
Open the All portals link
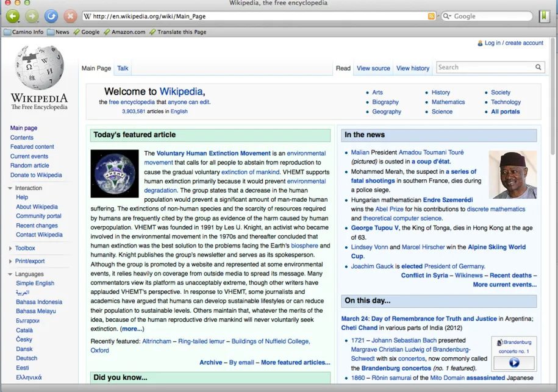click(506, 112)
